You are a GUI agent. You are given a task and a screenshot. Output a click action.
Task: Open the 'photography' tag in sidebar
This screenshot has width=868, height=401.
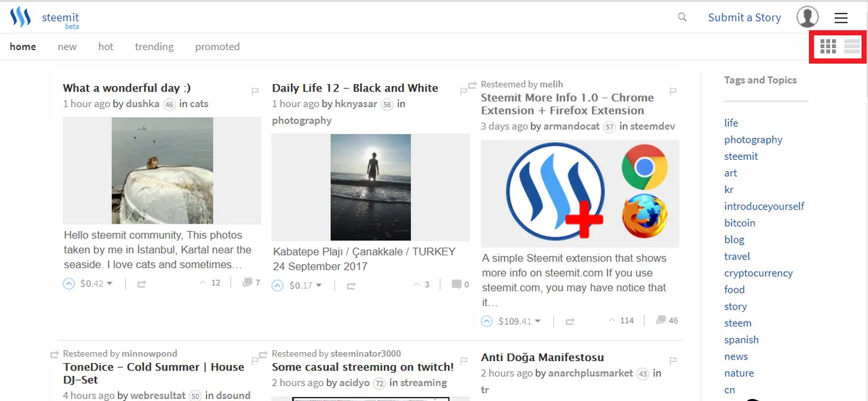[753, 140]
